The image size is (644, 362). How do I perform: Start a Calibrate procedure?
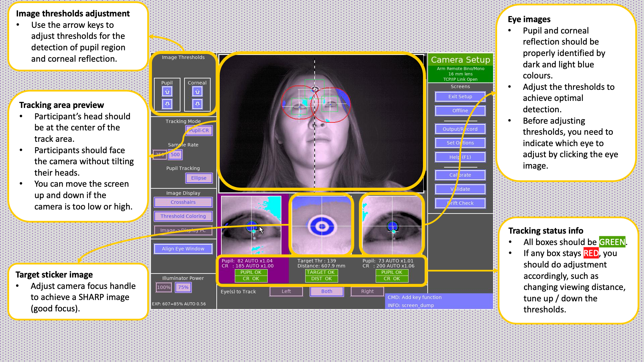coord(460,175)
